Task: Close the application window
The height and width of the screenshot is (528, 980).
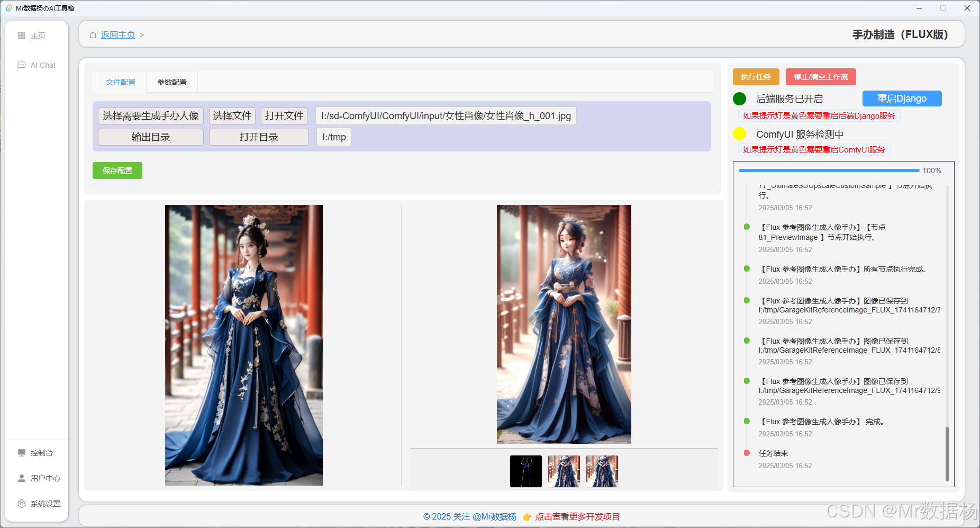Action: click(967, 8)
